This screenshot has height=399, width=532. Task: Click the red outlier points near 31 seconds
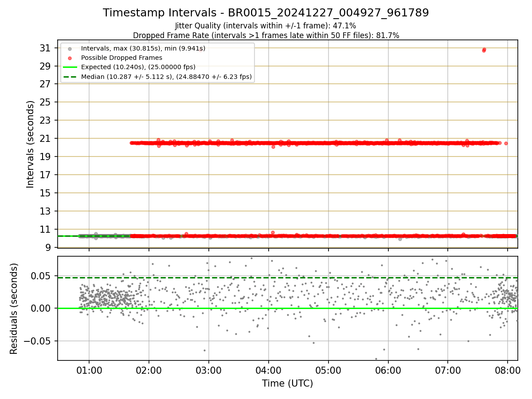(484, 50)
